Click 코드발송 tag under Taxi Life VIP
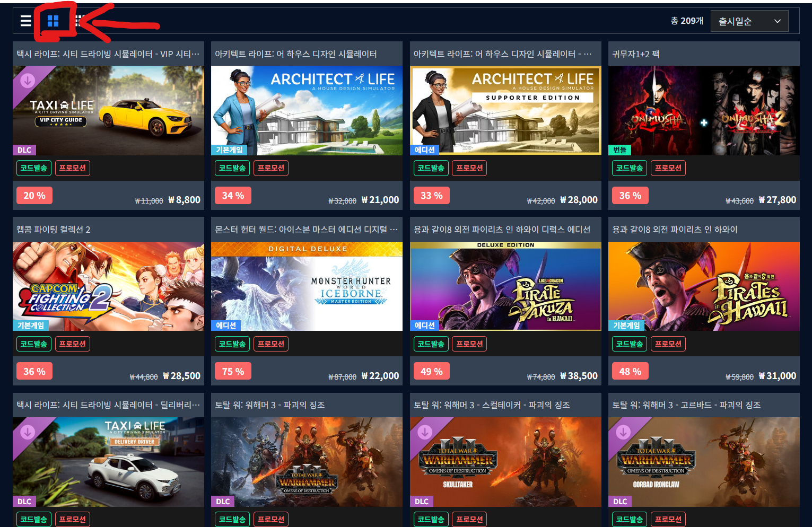 tap(34, 168)
